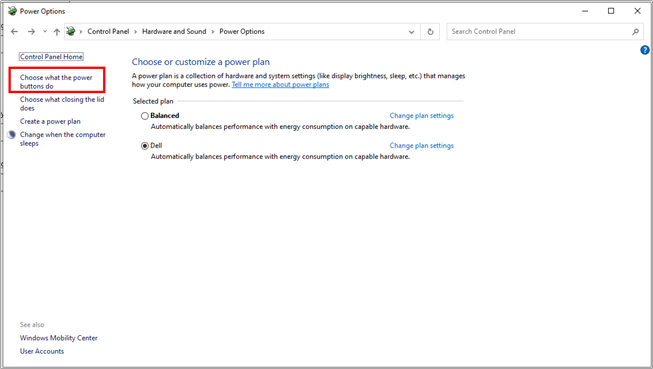Expand chevron after Control Panel breadcrumb
The height and width of the screenshot is (369, 653).
point(135,32)
